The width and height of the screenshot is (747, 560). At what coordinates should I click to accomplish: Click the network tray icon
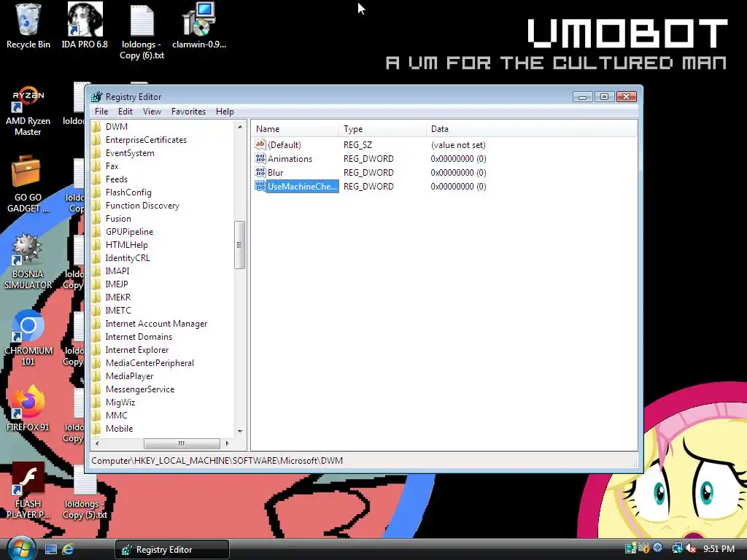tap(677, 548)
